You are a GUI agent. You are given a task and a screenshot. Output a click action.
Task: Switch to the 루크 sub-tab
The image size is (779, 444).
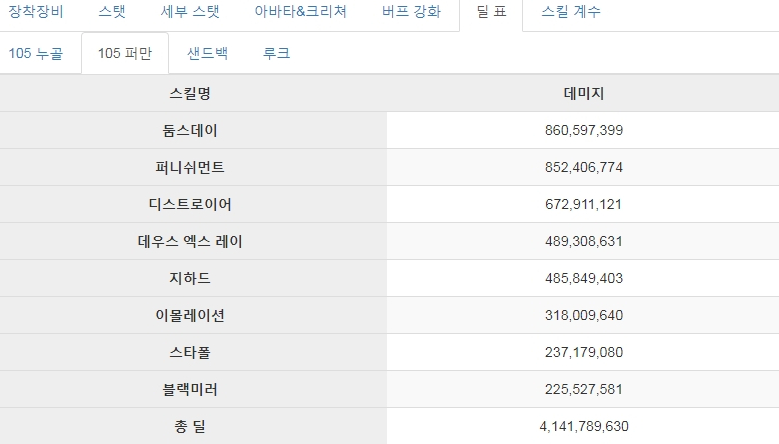click(x=276, y=53)
